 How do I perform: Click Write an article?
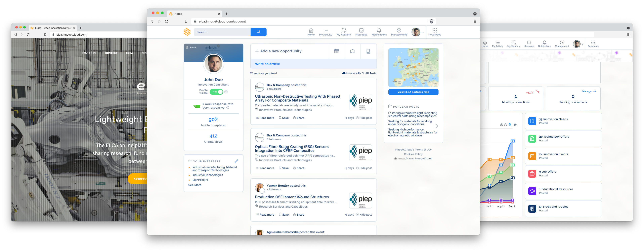pos(267,64)
